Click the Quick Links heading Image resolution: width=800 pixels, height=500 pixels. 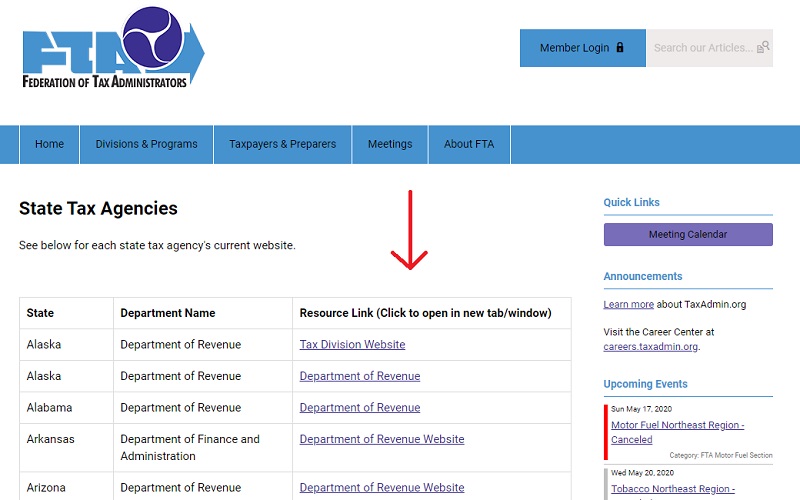pos(632,203)
